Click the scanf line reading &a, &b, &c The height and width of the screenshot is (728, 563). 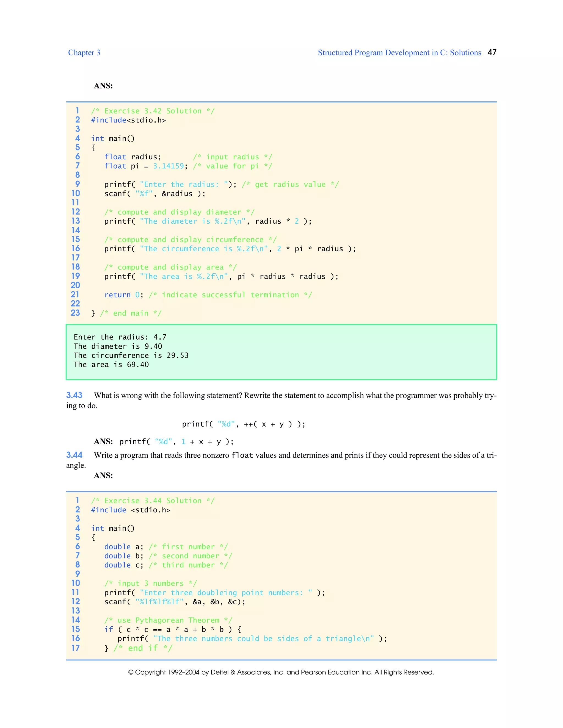click(175, 602)
